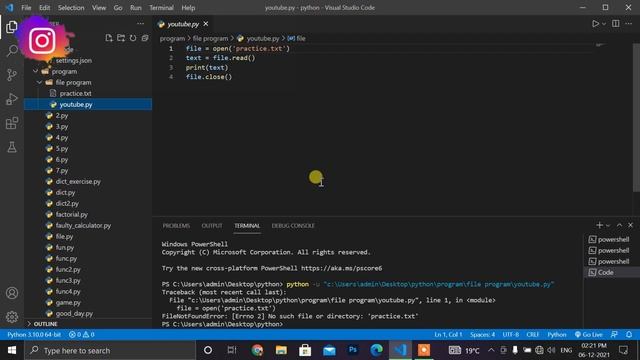The width and height of the screenshot is (640, 360).
Task: Open the Run menu
Action: pos(136,8)
